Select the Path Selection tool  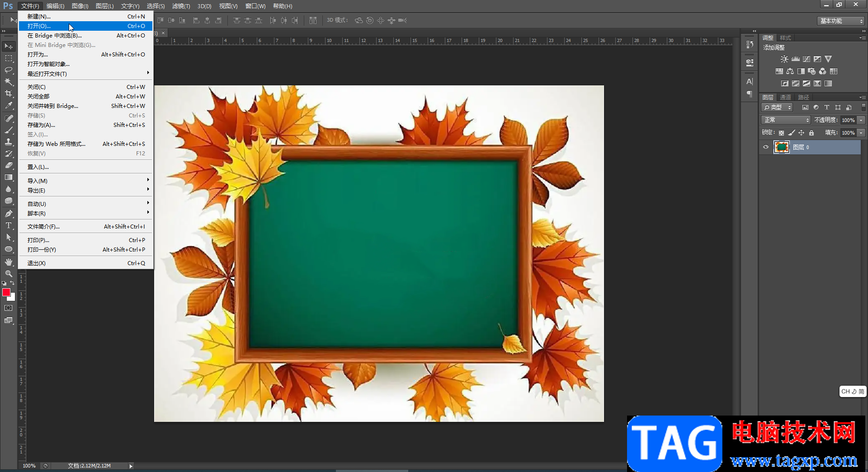[9, 237]
